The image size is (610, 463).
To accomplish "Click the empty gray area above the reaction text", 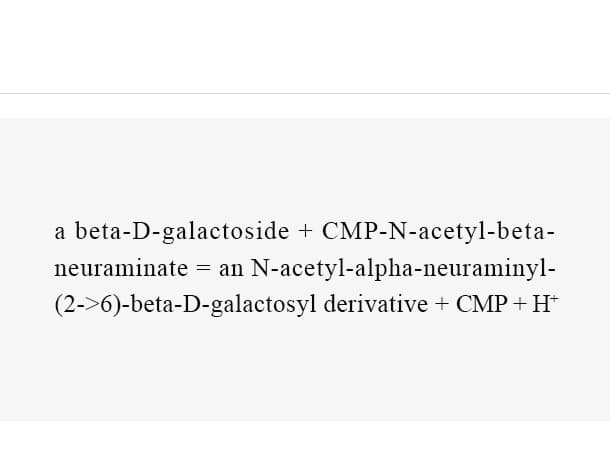I will tap(305, 167).
